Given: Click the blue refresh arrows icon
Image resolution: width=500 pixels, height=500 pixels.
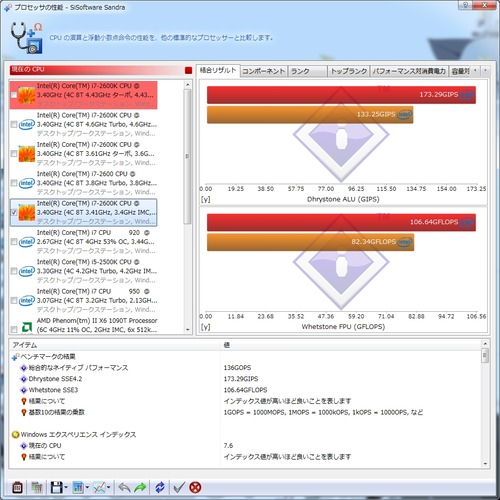Looking at the screenshot, I should coord(160,488).
